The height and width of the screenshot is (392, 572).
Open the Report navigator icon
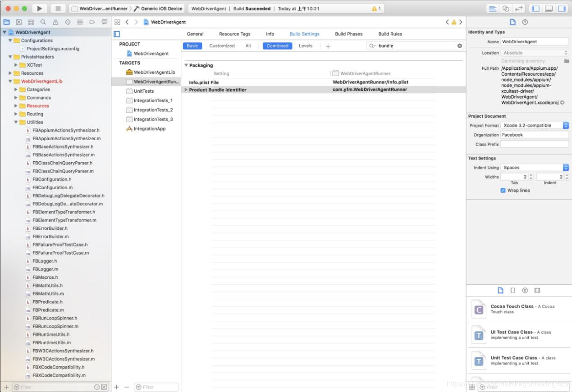pos(105,22)
